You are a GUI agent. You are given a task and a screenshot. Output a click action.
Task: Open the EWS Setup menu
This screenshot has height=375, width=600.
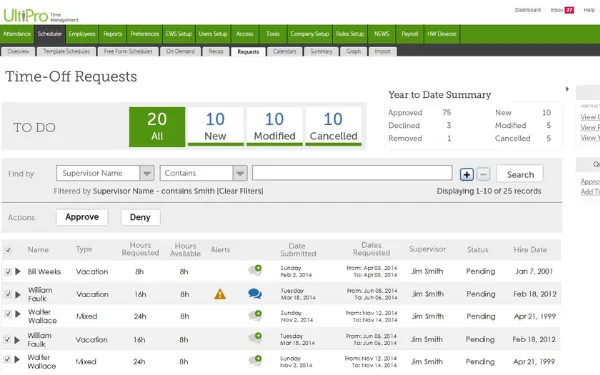[179, 34]
